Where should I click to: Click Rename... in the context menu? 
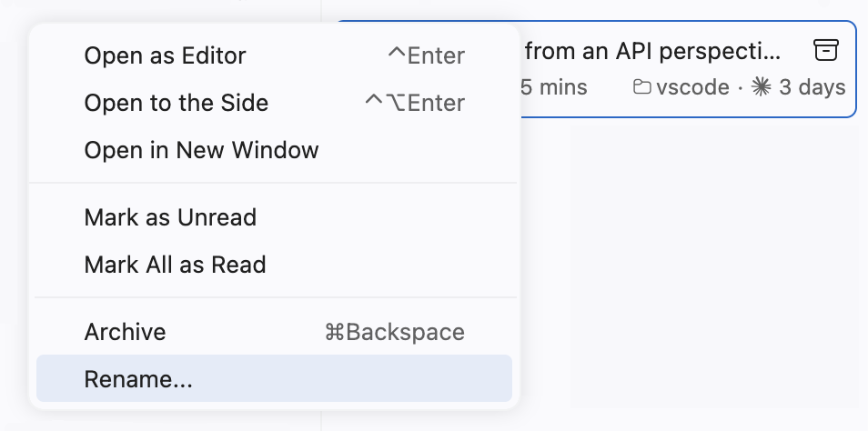click(138, 379)
